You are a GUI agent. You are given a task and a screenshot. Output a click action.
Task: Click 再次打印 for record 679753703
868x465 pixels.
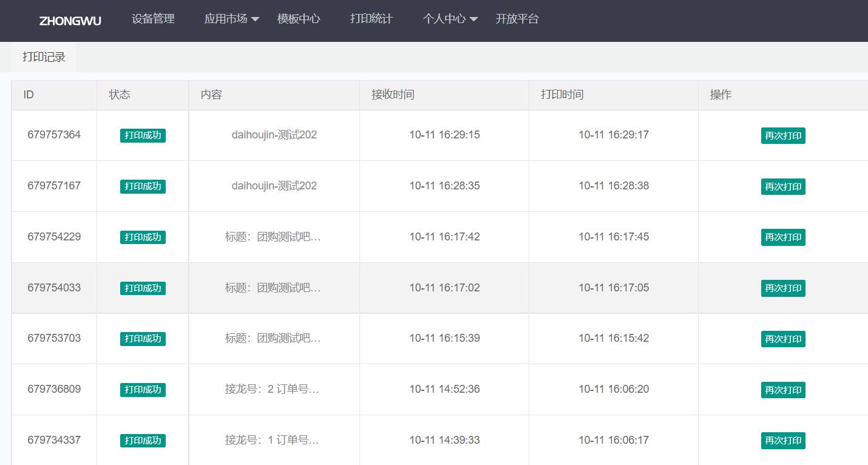[x=783, y=339]
